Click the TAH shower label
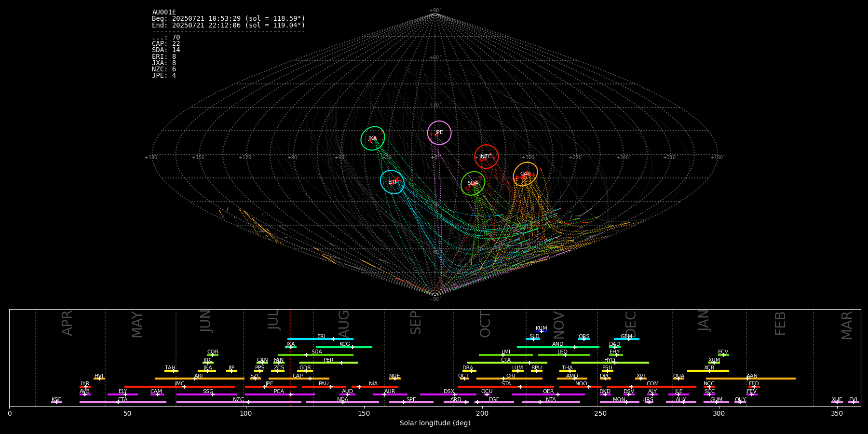868x434 pixels. point(170,367)
